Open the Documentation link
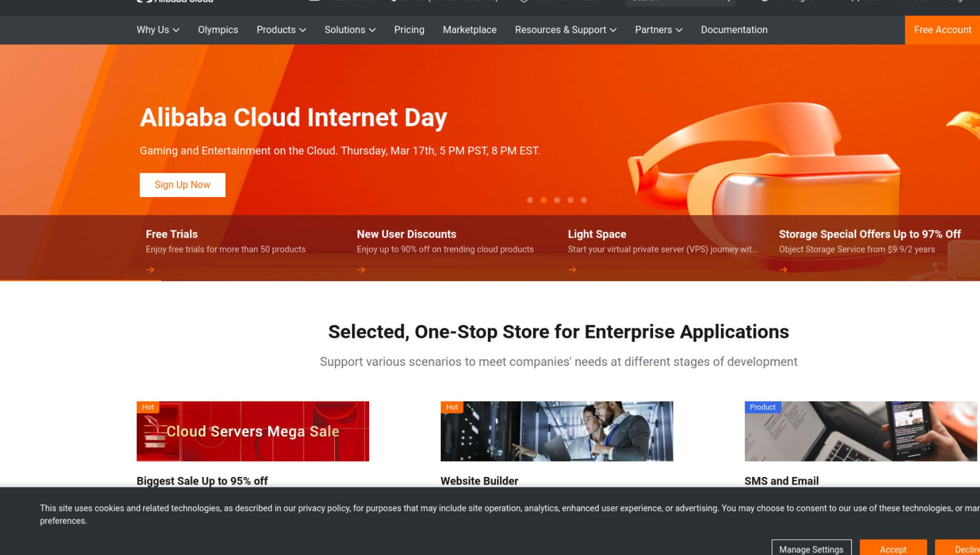This screenshot has width=980, height=555. tap(734, 30)
